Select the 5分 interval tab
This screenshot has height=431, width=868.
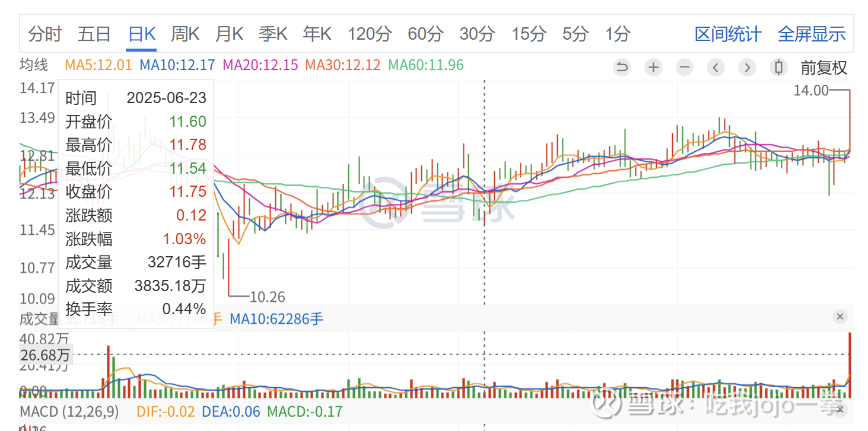click(575, 34)
